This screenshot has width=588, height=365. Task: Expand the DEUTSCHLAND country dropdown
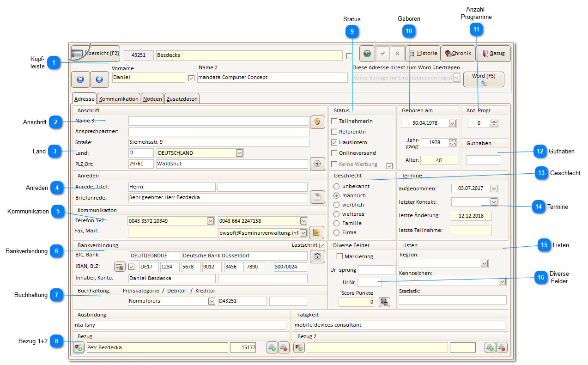(x=239, y=153)
